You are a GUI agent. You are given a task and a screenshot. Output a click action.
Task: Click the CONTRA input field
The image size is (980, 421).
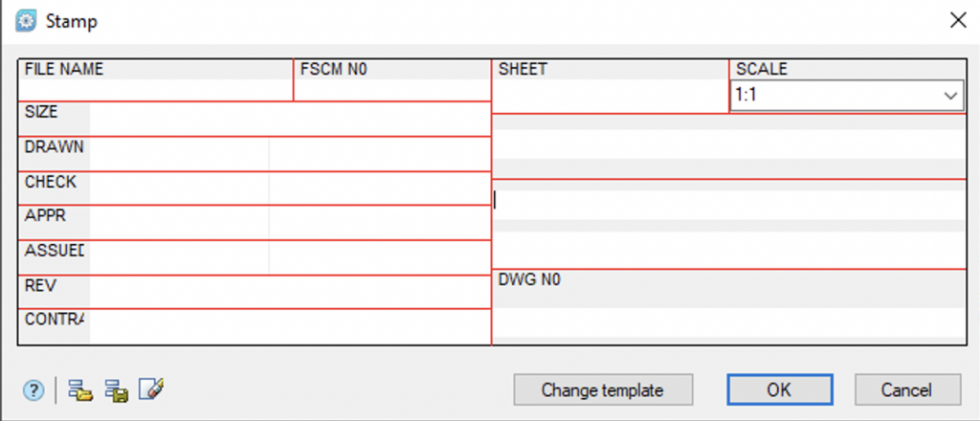(289, 327)
